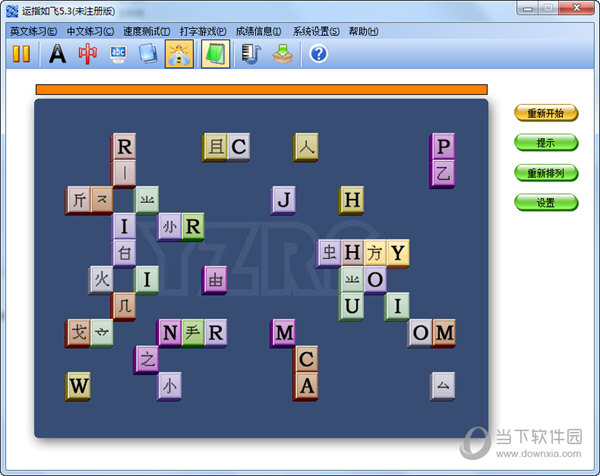Select the I tile above the 白 tile
Viewport: 600px width, 476px height.
(x=124, y=227)
